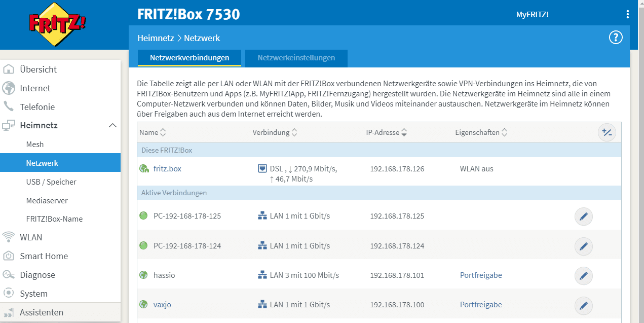This screenshot has height=323, width=644.
Task: Click the LAN icon in PC-192-168-178-125 row
Action: point(262,216)
